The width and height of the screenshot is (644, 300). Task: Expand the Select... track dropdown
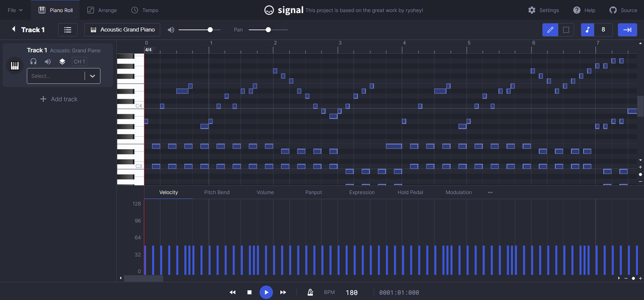pos(63,76)
